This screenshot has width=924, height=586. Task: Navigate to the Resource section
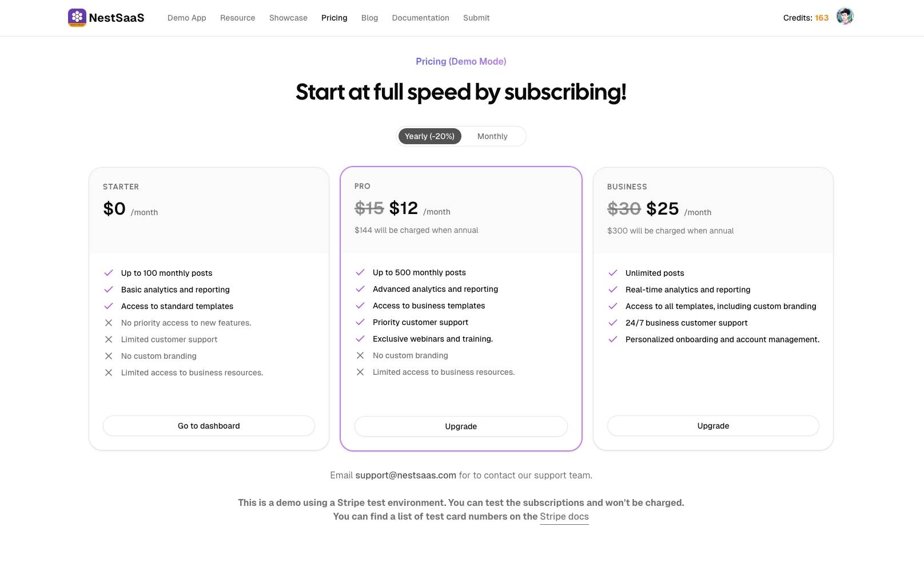click(x=237, y=18)
